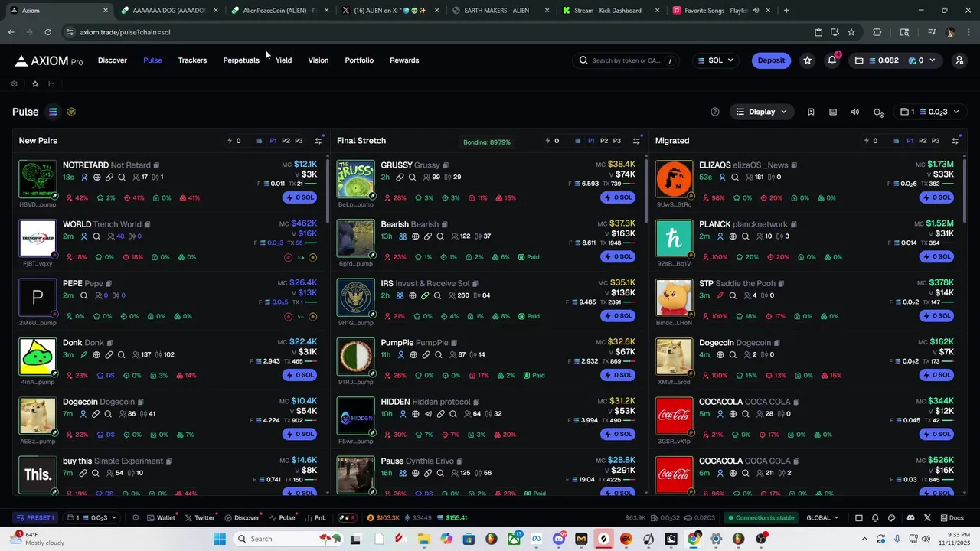Screen dimensions: 980x551
Task: Toggle the colored pills switch in bottom bar
Action: point(348,518)
